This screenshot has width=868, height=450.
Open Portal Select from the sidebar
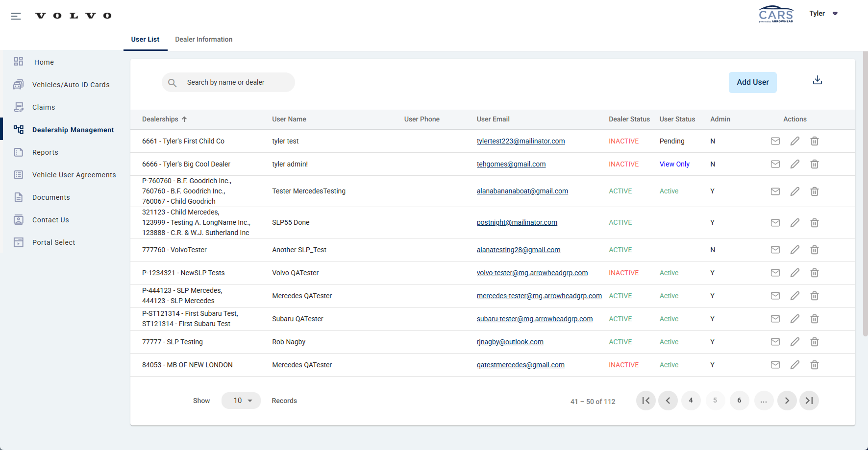point(54,242)
